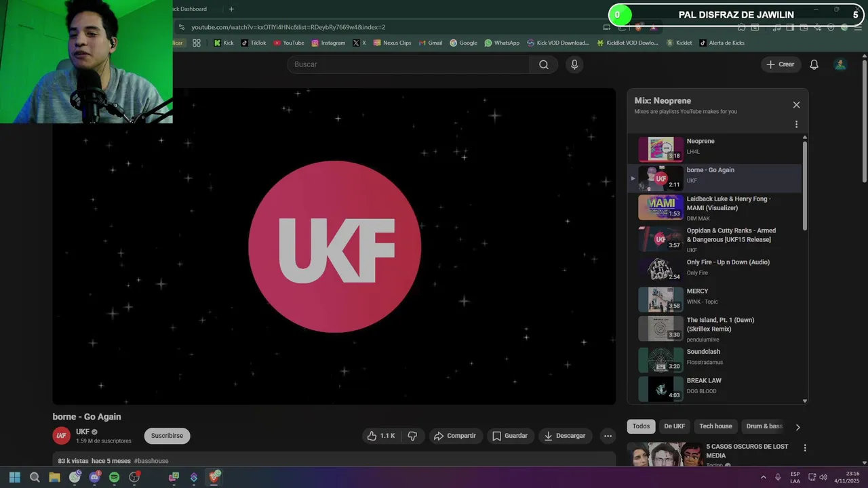The image size is (868, 488).
Task: Click Mix playlist scrollbar up arrow
Action: 805,138
